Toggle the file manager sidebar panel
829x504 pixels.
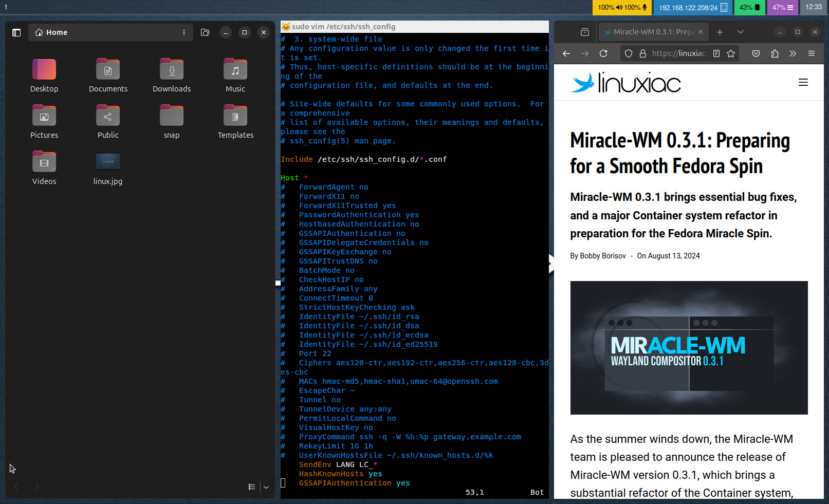tap(16, 32)
